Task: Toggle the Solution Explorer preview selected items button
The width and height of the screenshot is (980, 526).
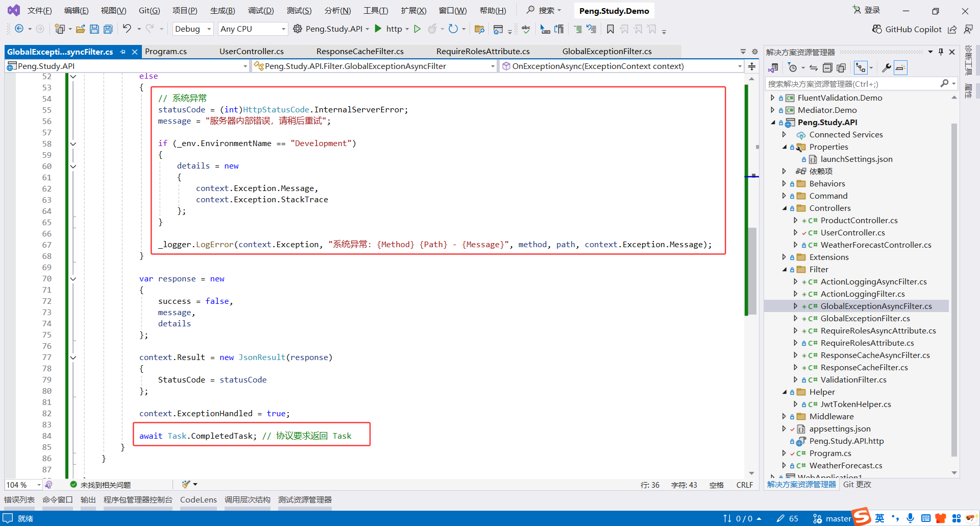Action: pyautogui.click(x=901, y=68)
